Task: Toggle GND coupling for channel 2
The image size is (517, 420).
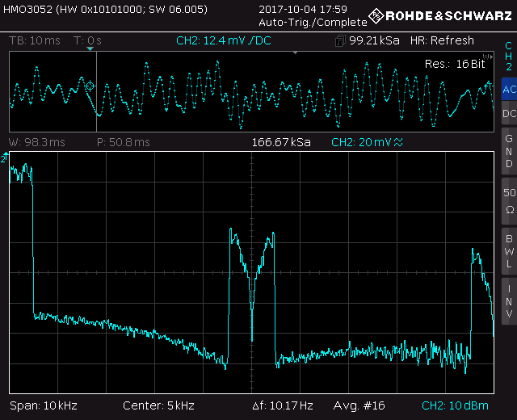Action: click(509, 150)
